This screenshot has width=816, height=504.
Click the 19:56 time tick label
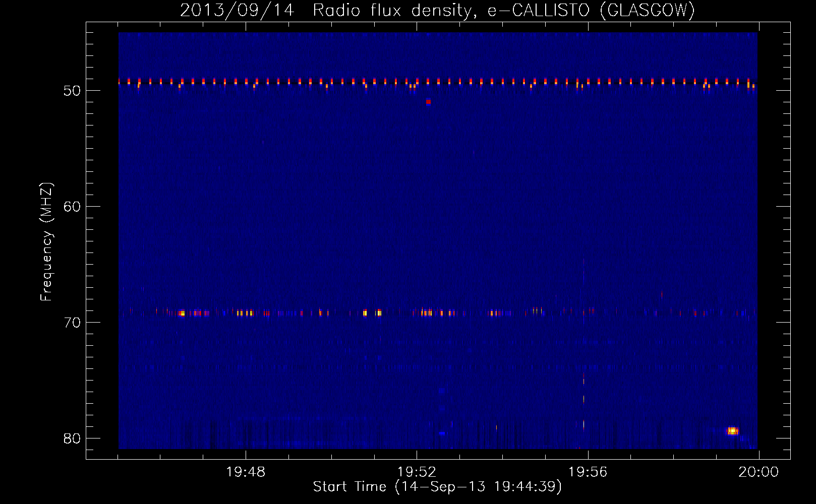click(x=588, y=472)
